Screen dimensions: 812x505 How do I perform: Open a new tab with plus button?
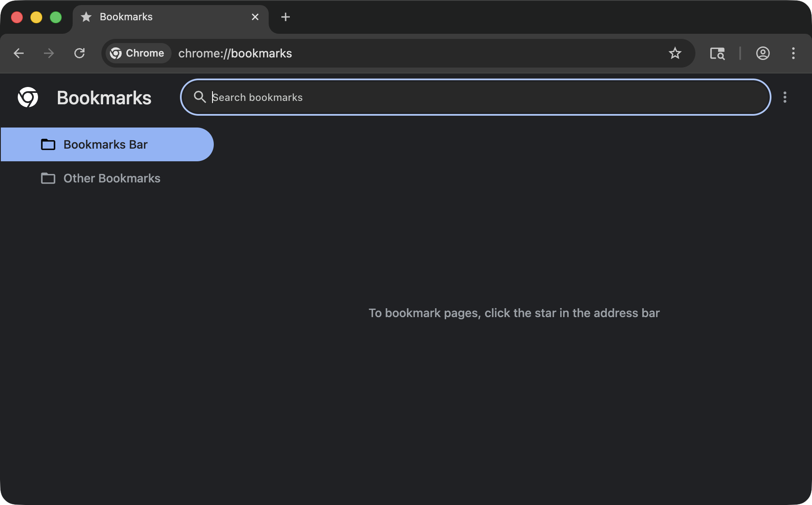[286, 17]
